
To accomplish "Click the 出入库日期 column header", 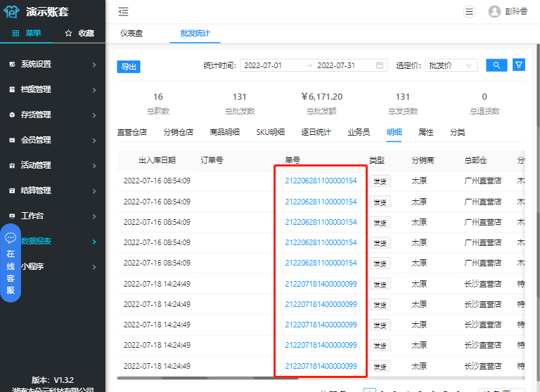I will 157,160.
